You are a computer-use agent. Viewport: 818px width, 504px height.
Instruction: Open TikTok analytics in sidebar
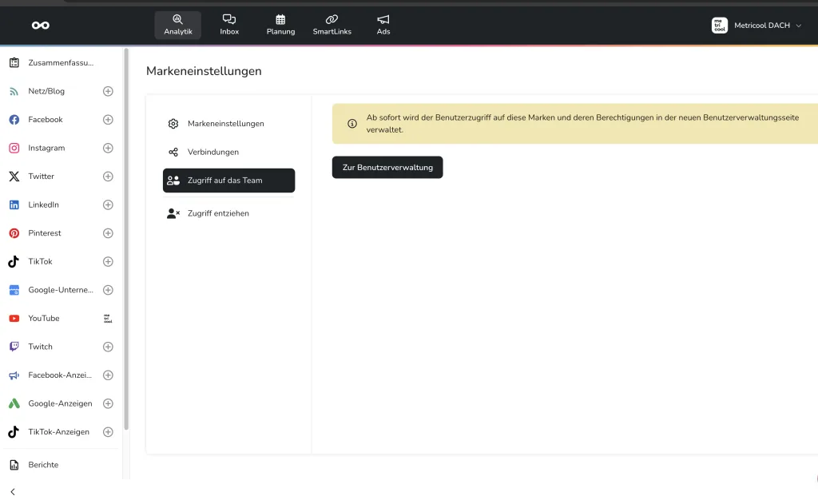(x=40, y=262)
